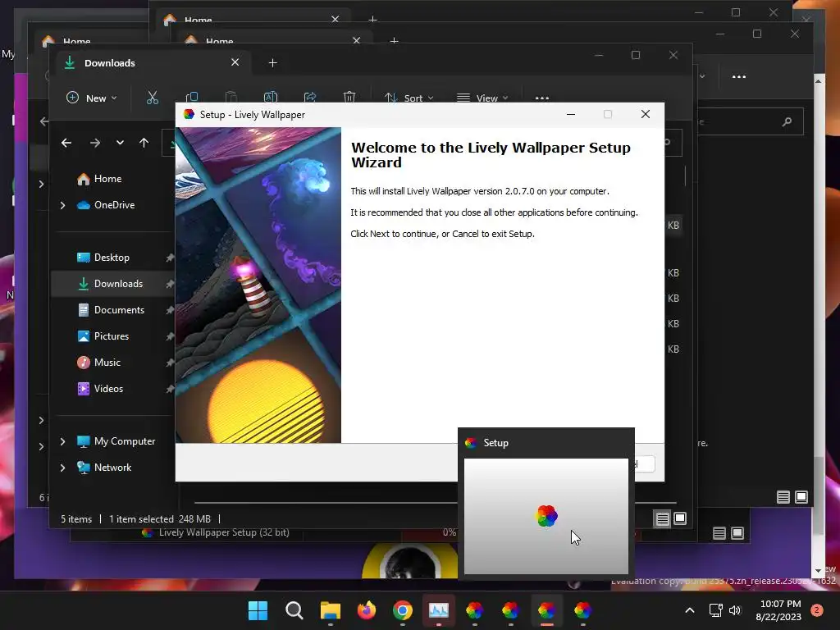Close the Downloads tab
This screenshot has width=840, height=630.
tap(235, 62)
